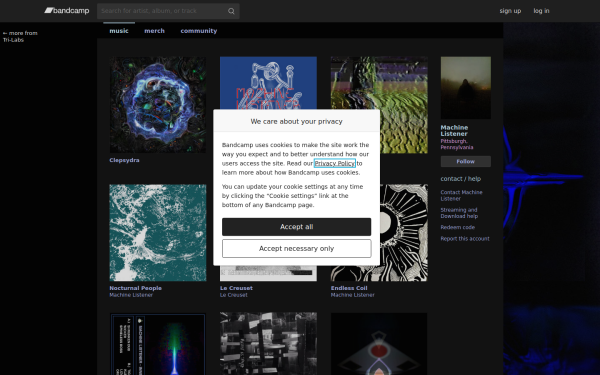
Task: Open the Nocturnal People title link
Action: 135,288
